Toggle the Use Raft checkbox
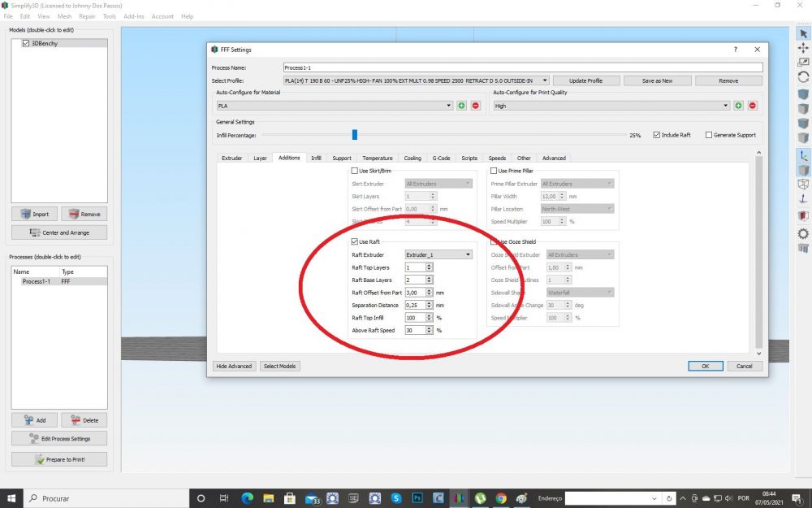812x508 pixels. (355, 241)
